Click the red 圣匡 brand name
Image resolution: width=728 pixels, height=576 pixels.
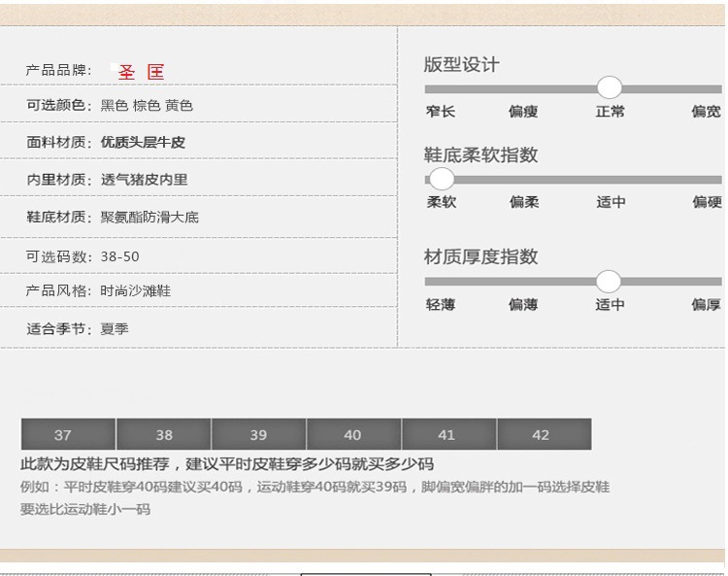[x=142, y=72]
